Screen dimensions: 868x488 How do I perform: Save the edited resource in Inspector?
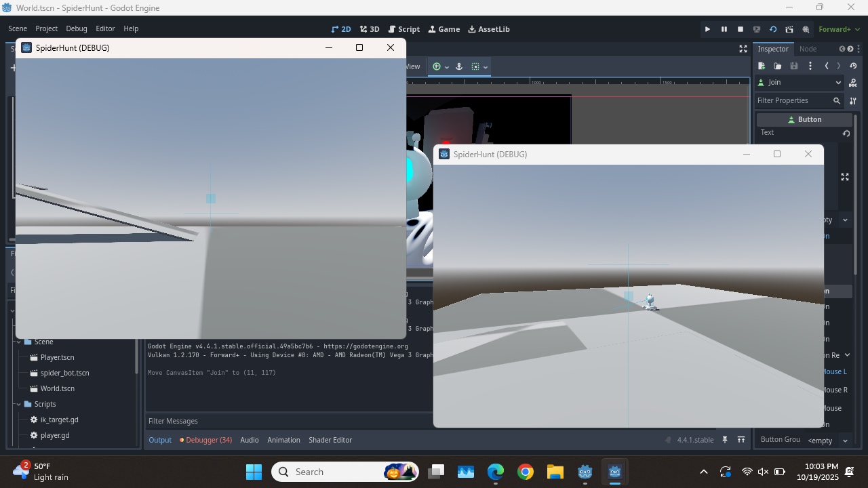[794, 66]
